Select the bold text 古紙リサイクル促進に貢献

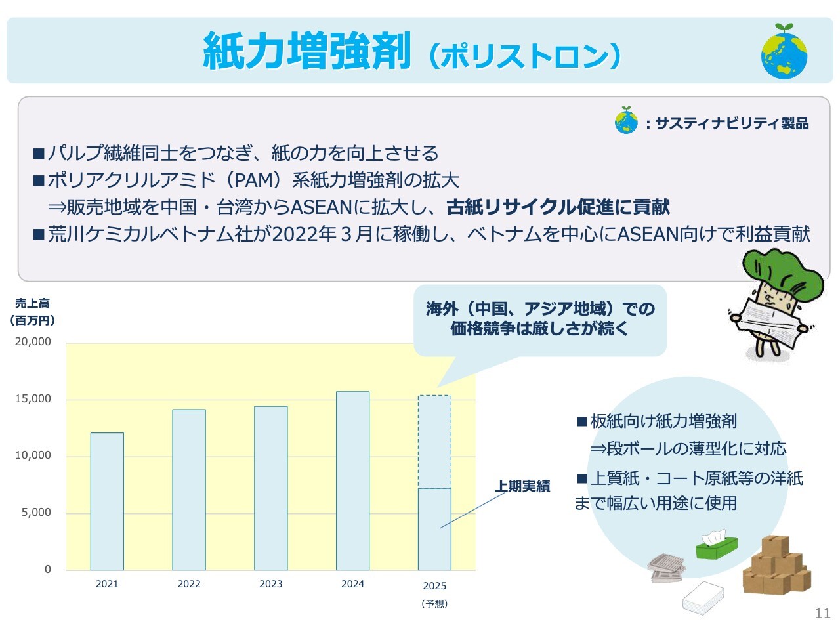point(558,207)
